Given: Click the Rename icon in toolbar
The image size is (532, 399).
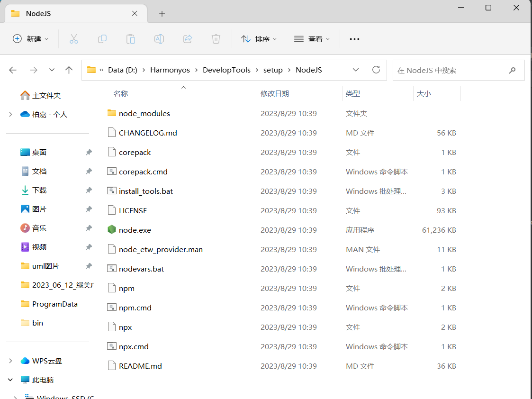Looking at the screenshot, I should click(159, 39).
